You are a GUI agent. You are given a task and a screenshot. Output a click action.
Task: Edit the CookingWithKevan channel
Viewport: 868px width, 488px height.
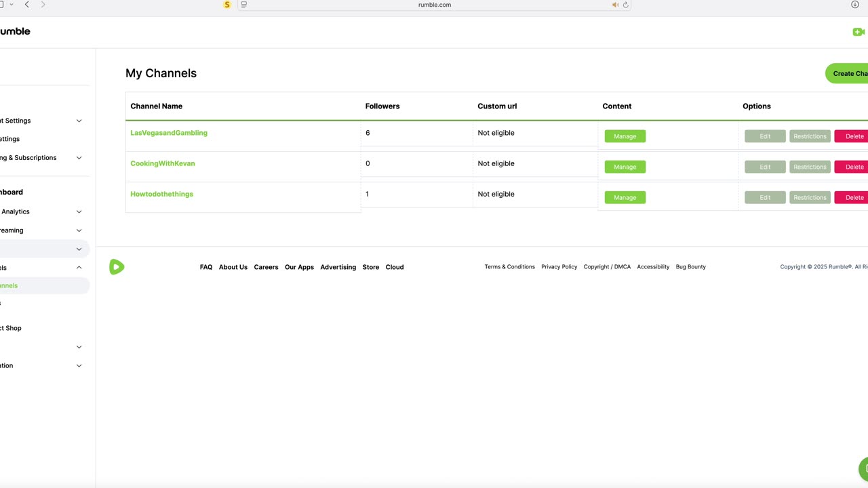765,167
